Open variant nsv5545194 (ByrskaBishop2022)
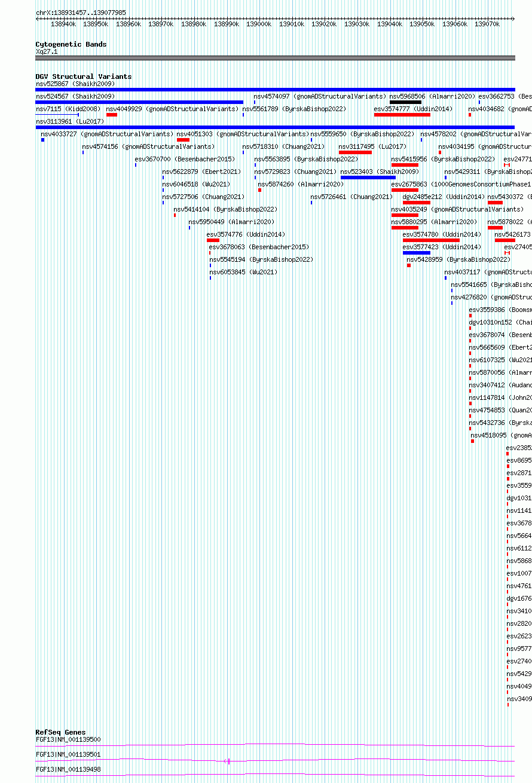 [x=262, y=259]
